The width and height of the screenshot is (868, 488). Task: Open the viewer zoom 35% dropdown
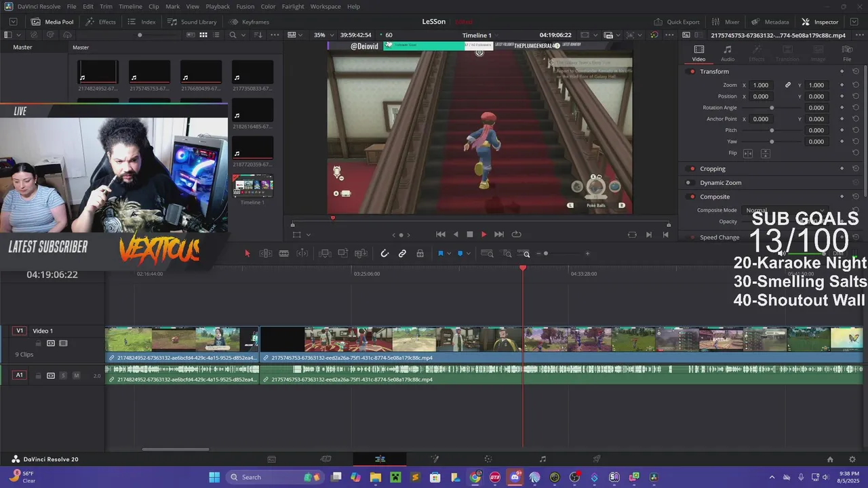[x=322, y=35]
